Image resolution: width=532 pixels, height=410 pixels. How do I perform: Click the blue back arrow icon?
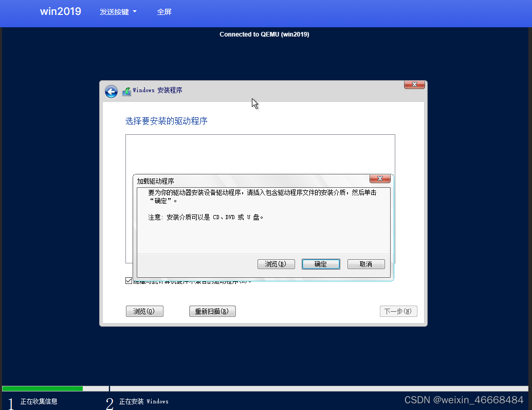[111, 92]
